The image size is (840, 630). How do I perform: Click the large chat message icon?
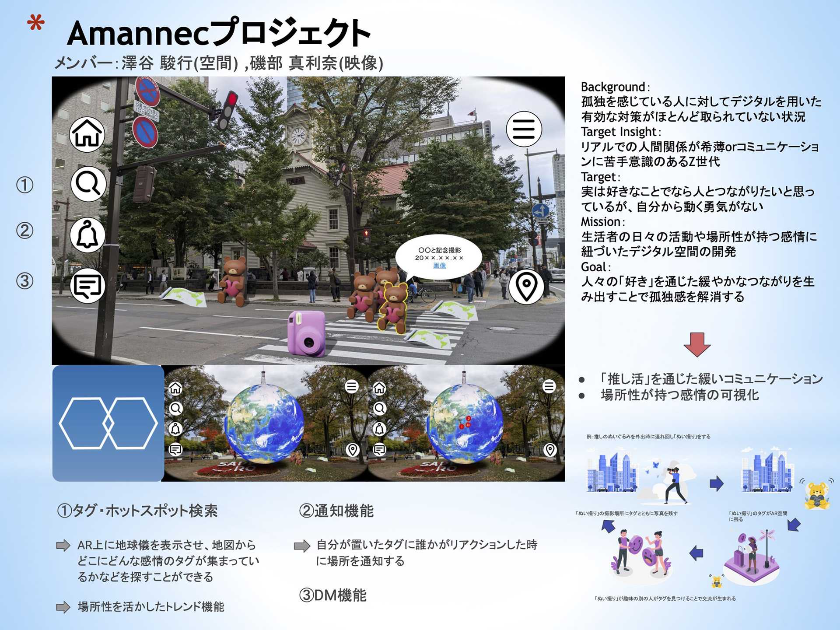pos(87,286)
